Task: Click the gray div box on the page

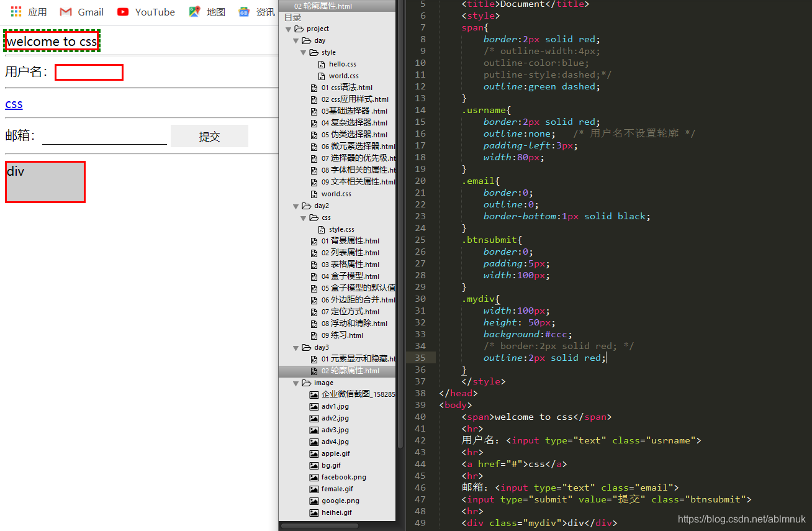Action: point(45,182)
